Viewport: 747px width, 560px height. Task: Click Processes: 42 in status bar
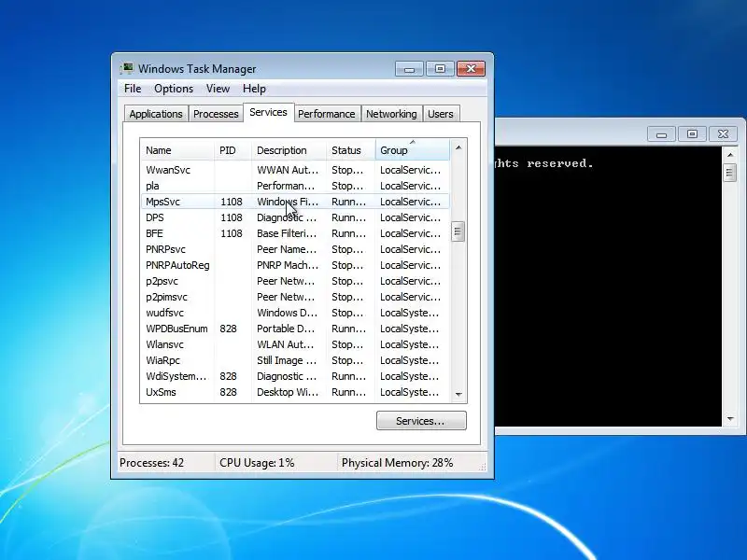[x=151, y=463]
